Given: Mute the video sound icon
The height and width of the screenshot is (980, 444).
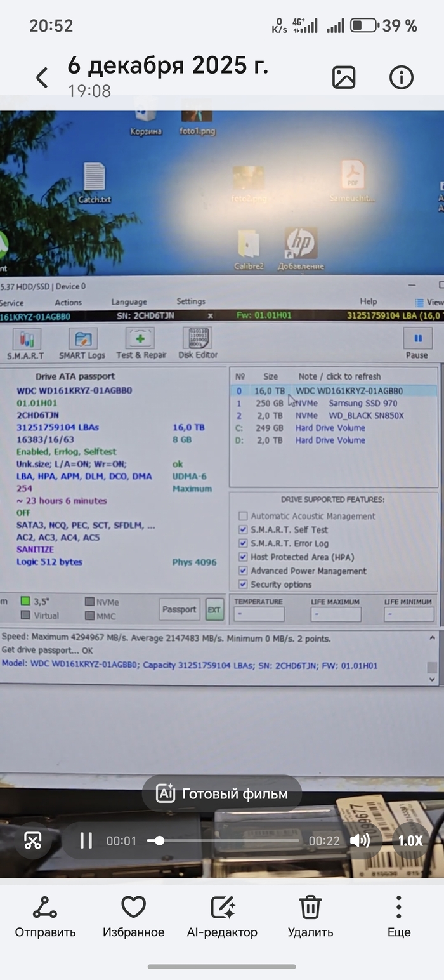Looking at the screenshot, I should [360, 841].
